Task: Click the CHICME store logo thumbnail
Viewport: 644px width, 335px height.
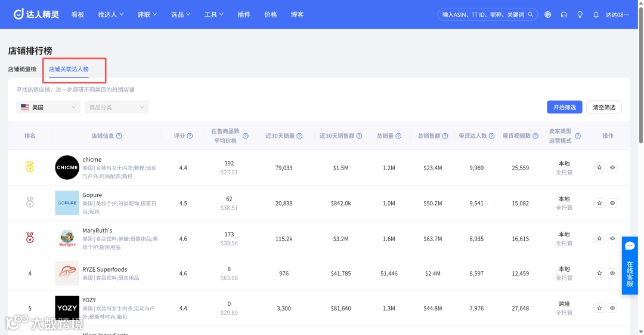Action: coord(67,167)
